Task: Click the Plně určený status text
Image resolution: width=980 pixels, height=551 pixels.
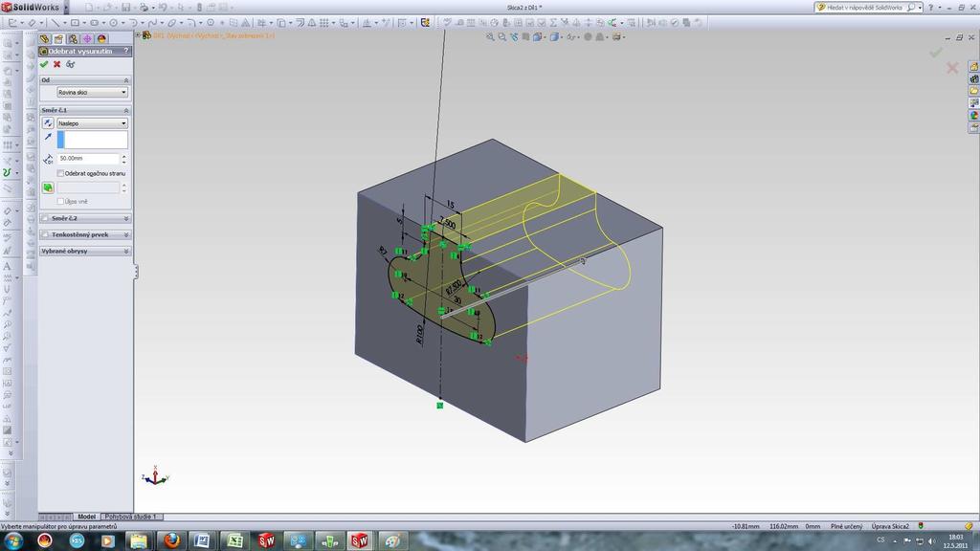Action: click(847, 527)
